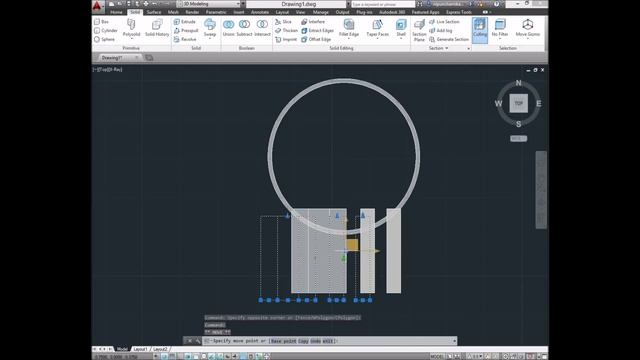Click the Offset Edge tool
Image resolution: width=640 pixels, height=360 pixels.
pyautogui.click(x=316, y=39)
